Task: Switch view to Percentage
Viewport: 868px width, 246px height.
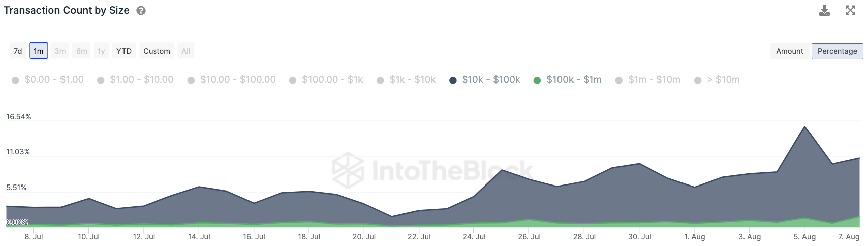Action: click(837, 51)
